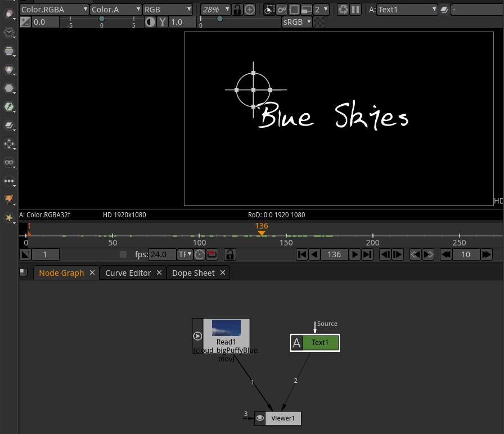Image resolution: width=504 pixels, height=434 pixels.
Task: Select the Viewer1 node
Action: coord(282,418)
